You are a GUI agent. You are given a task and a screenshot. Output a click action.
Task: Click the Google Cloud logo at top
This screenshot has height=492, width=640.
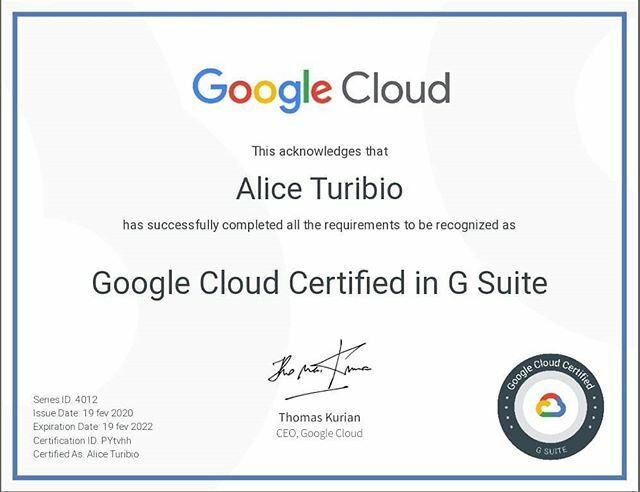click(x=321, y=90)
